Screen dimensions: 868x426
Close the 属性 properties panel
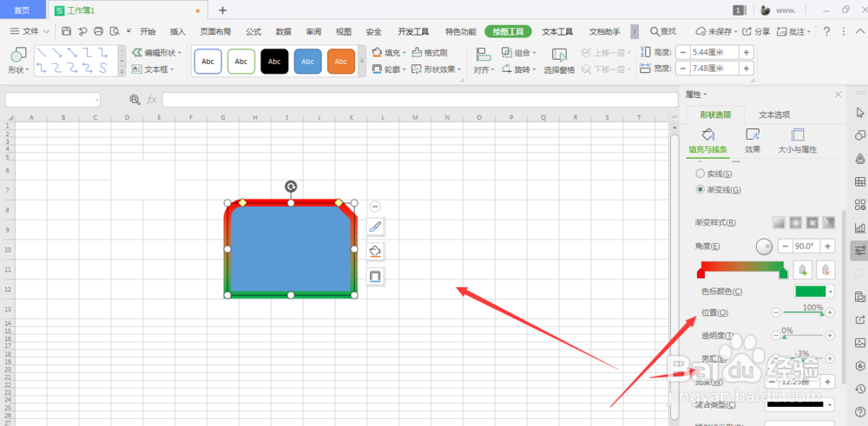[838, 95]
